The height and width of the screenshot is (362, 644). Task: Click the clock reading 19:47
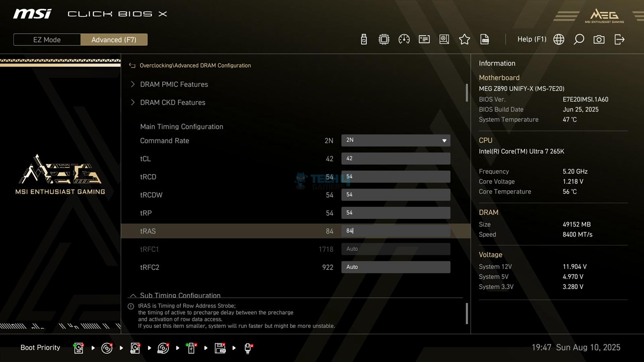pyautogui.click(x=541, y=348)
